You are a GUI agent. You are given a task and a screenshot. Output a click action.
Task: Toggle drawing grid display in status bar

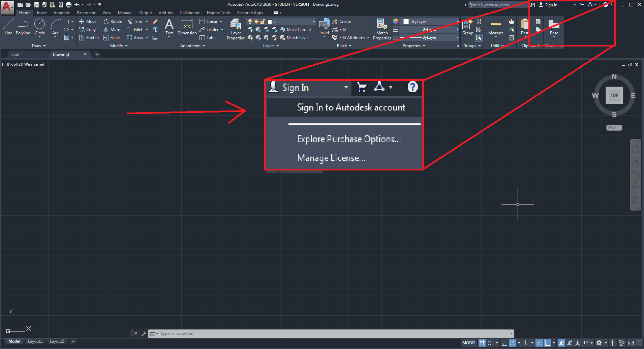point(482,343)
